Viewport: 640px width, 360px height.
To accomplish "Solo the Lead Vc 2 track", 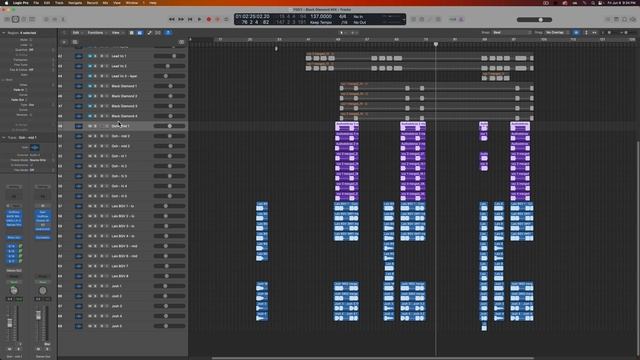I will pos(95,66).
